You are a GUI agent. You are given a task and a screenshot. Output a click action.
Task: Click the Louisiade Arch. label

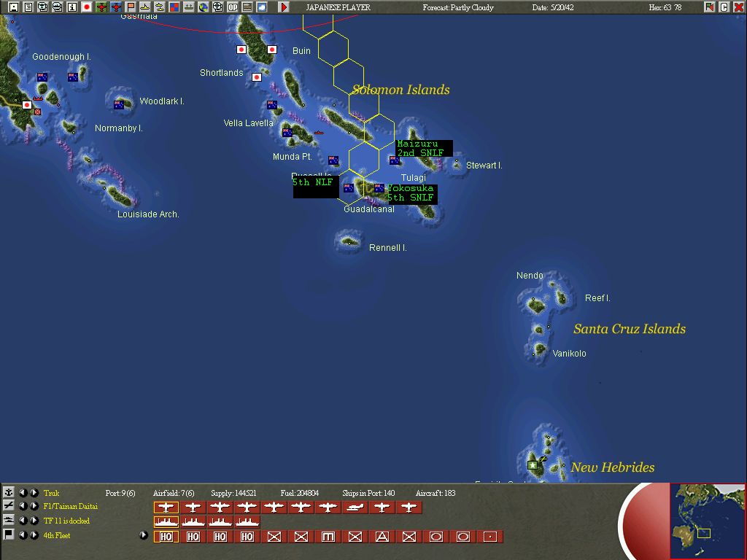point(148,214)
